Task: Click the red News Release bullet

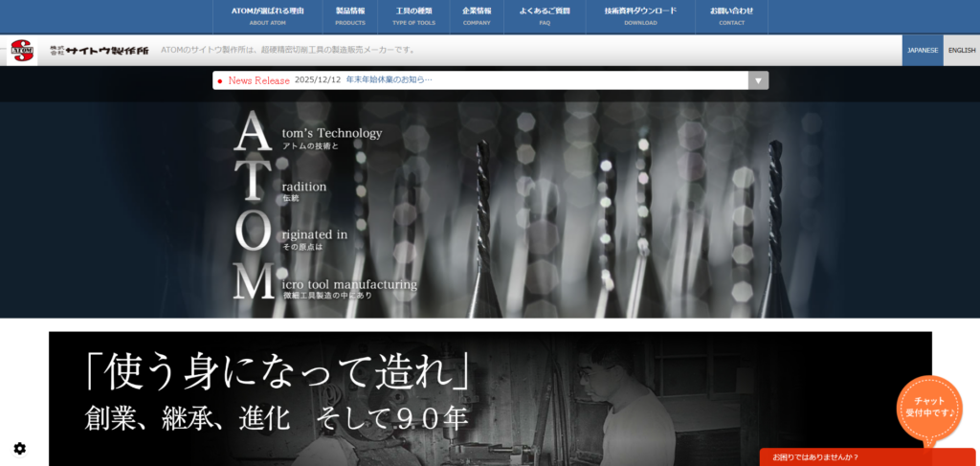Action: [220, 81]
